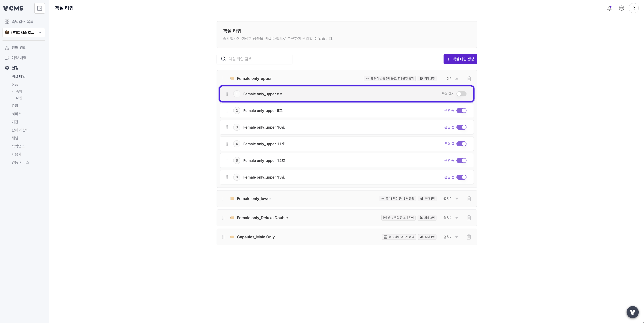Click drag handle of Female only_upper 10호

227,127
